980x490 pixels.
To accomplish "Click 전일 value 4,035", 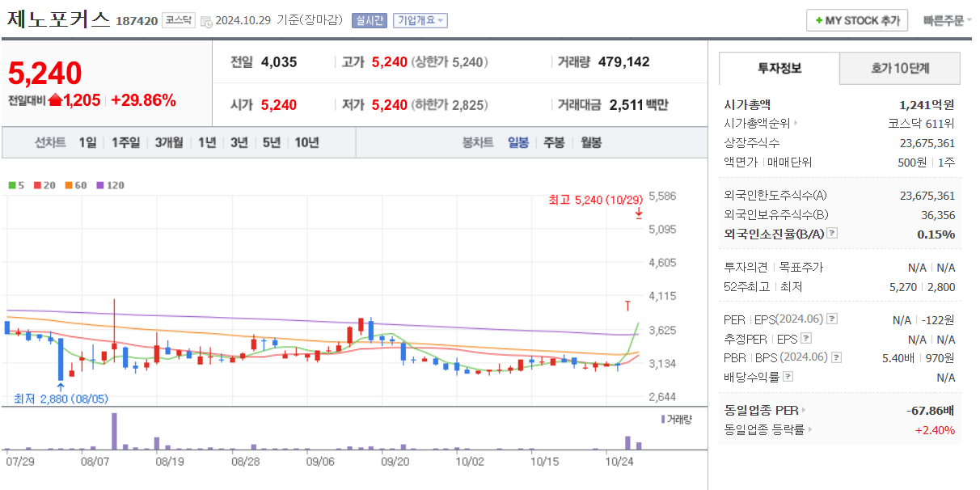I will [x=280, y=61].
